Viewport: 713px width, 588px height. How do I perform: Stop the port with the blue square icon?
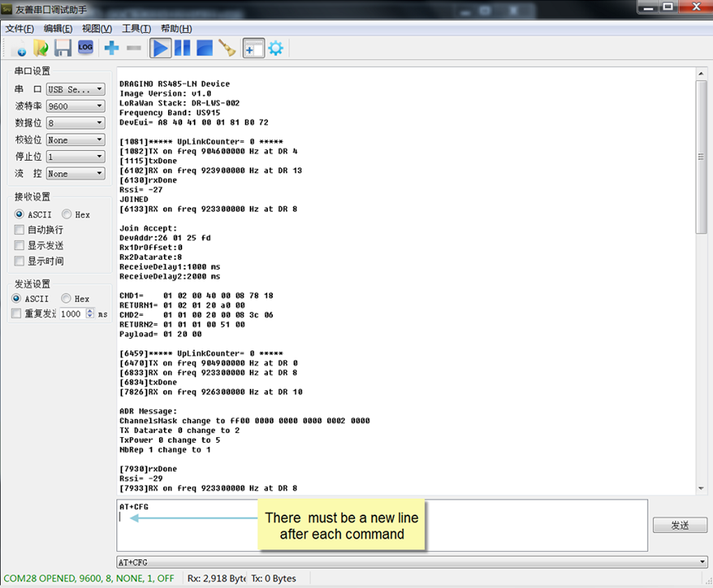coord(204,48)
